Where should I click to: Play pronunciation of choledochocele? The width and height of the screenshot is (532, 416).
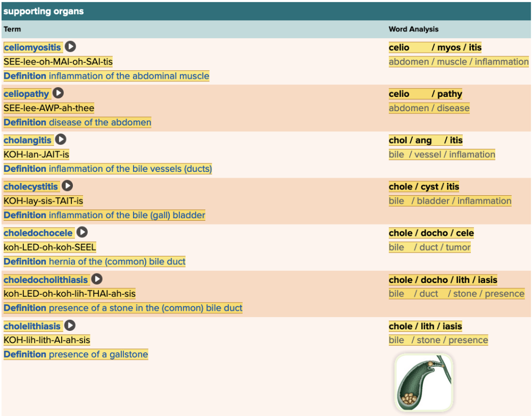tap(82, 232)
